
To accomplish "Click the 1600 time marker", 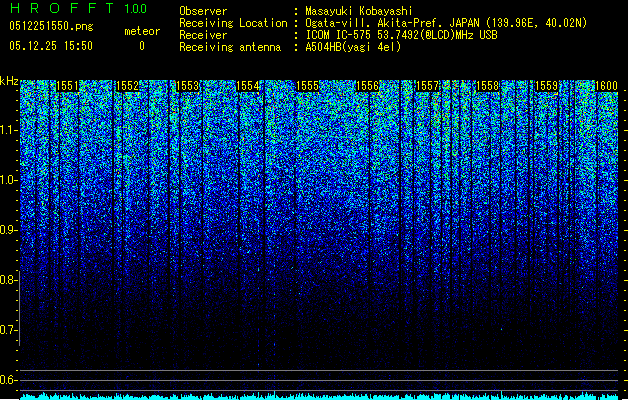I will click(x=606, y=86).
